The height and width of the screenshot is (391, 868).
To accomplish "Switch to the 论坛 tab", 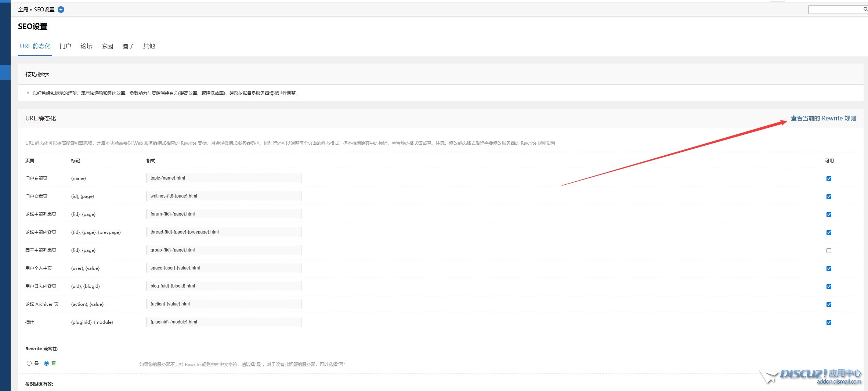I will [86, 46].
